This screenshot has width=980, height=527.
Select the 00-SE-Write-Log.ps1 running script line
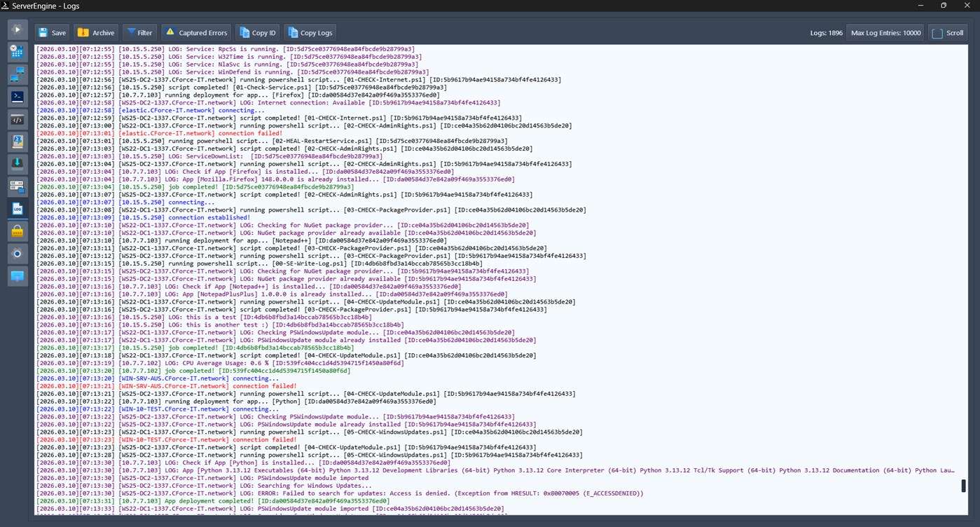[259, 263]
